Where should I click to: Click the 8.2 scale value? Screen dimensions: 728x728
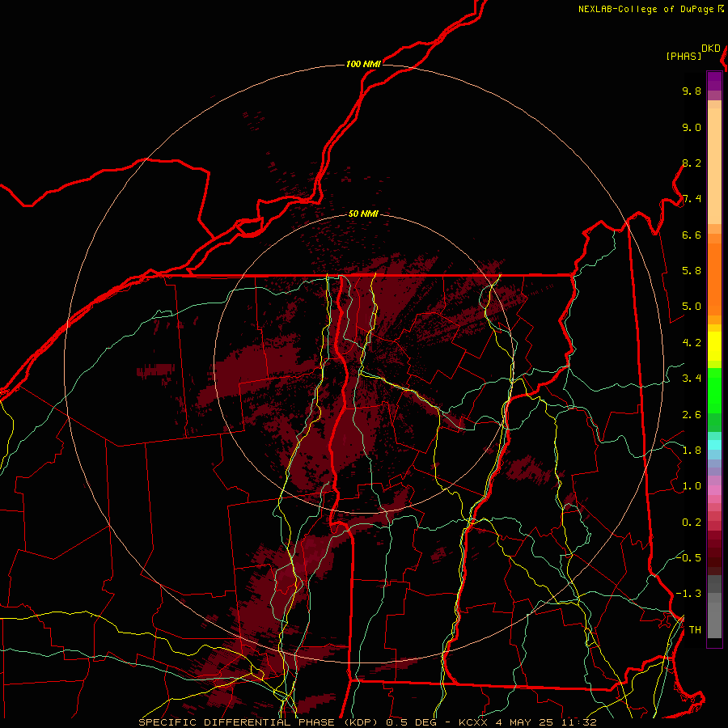[692, 163]
